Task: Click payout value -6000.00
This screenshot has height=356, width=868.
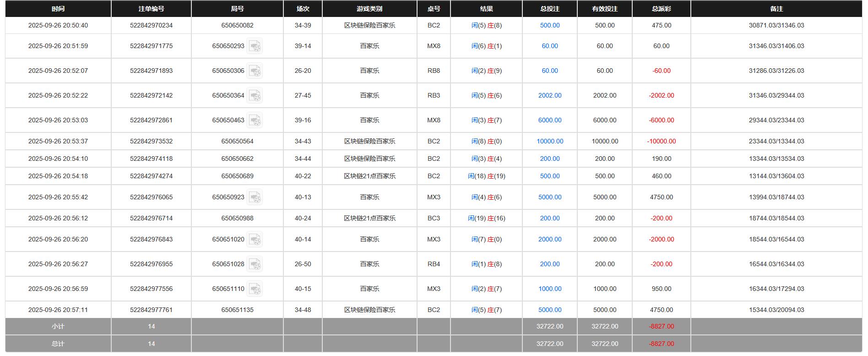Action: 662,120
